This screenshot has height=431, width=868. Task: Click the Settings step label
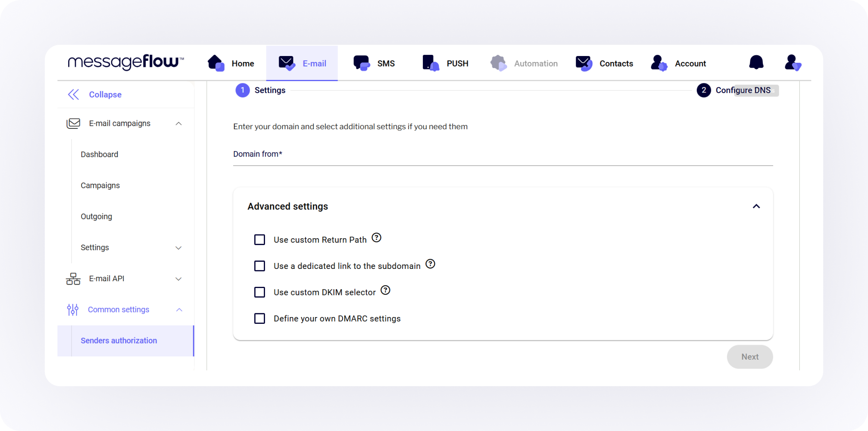(270, 90)
